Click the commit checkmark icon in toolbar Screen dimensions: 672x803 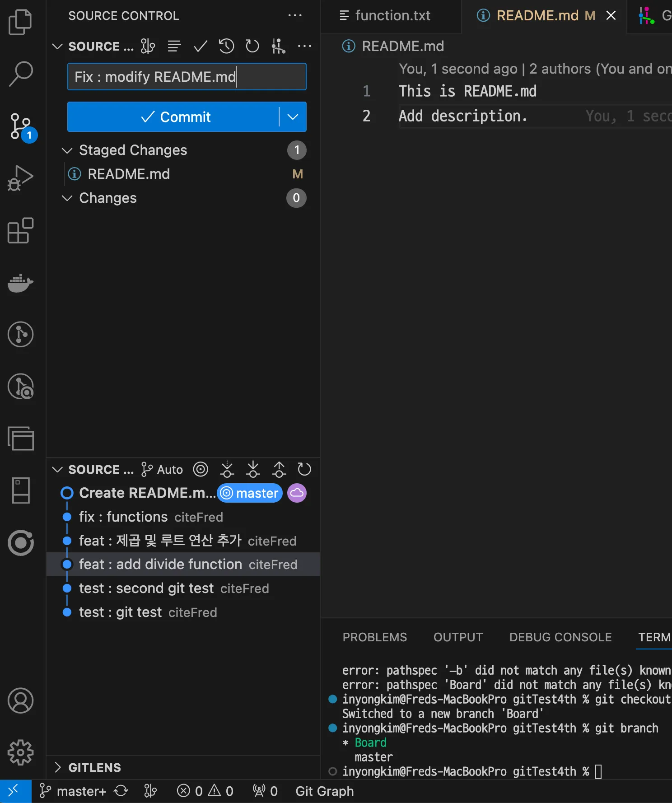pos(200,46)
